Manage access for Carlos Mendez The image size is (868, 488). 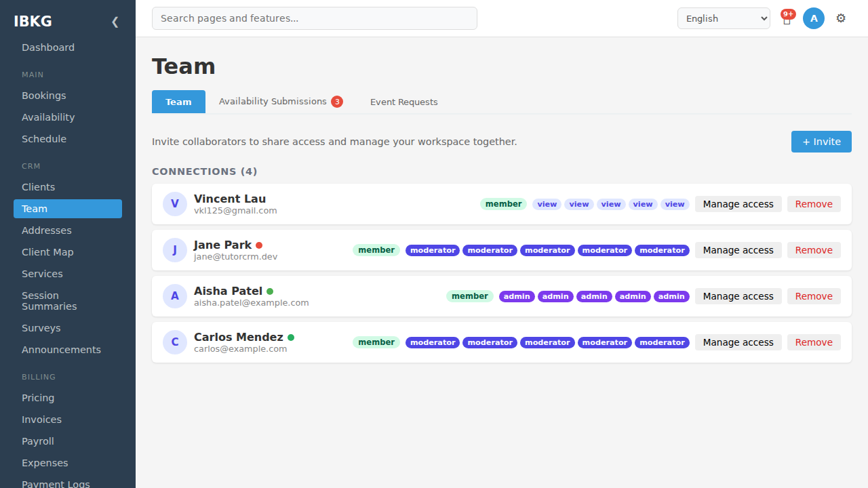738,342
